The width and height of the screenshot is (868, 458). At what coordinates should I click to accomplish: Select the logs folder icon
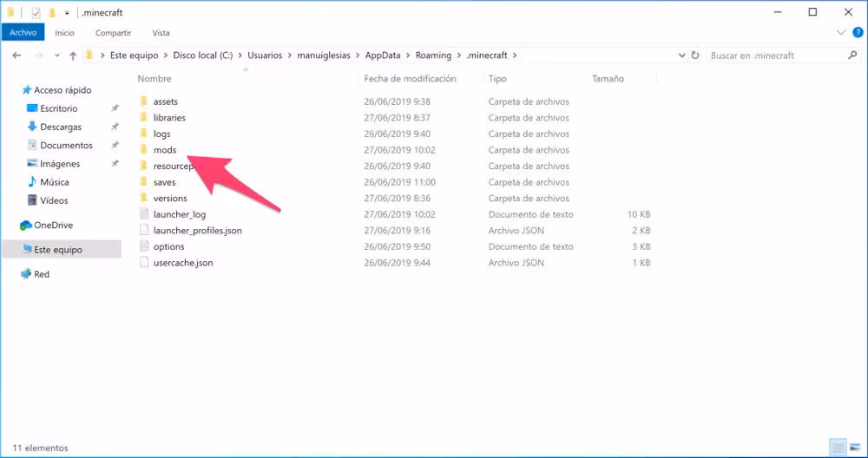coord(144,134)
